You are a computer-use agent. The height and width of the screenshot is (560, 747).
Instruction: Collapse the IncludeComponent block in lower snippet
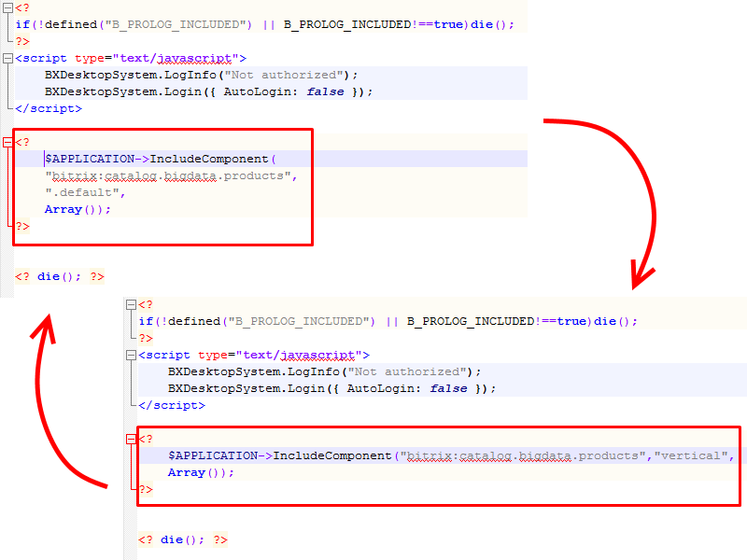coord(132,439)
